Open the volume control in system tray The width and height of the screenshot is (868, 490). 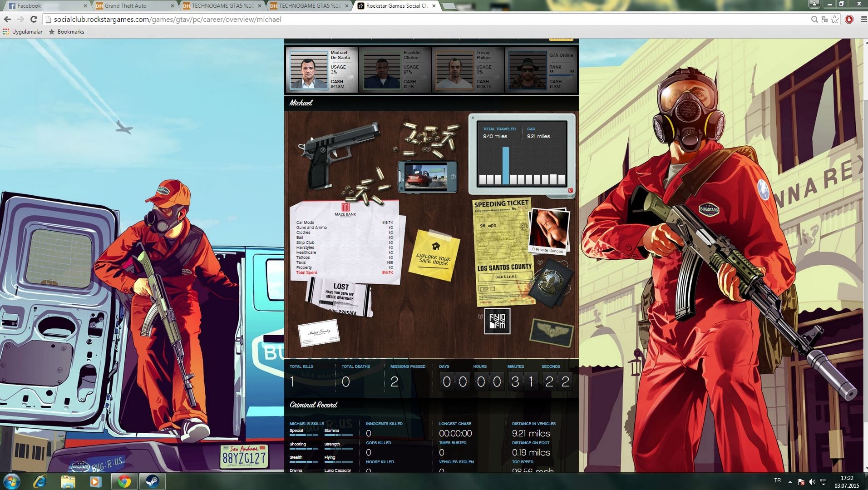[812, 482]
